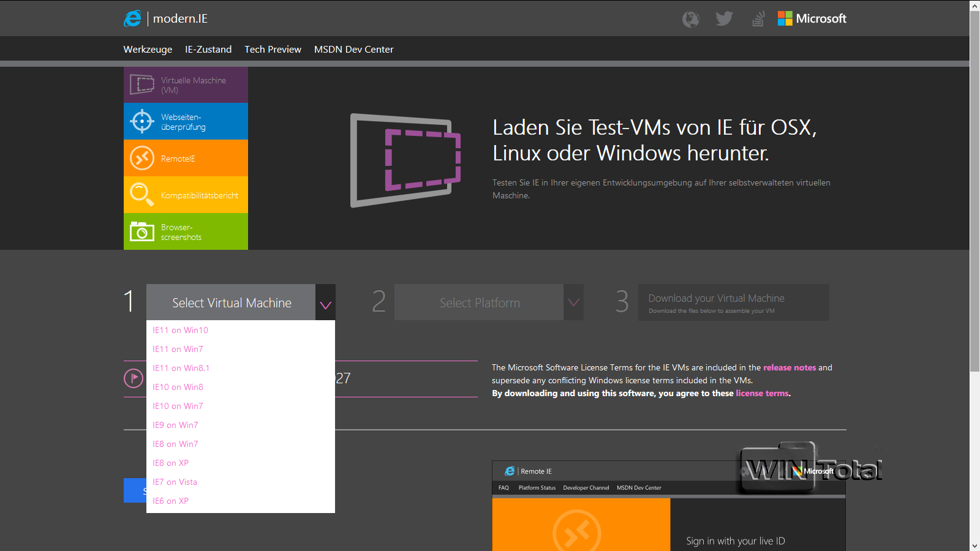Image resolution: width=980 pixels, height=551 pixels.
Task: Open the Webseitenüberprüfung crosshair icon tile
Action: coord(142,121)
